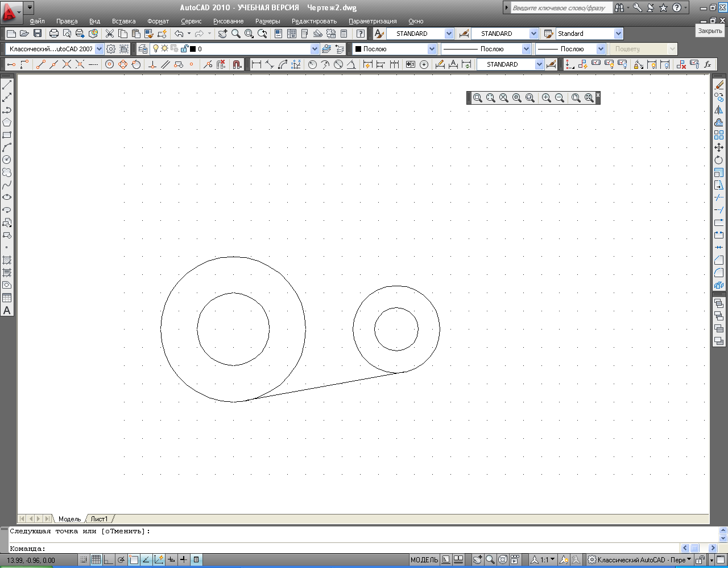Viewport: 728px width, 568px height.
Task: Click Zoom Out icon on floating zoom toolbar
Action: click(560, 98)
